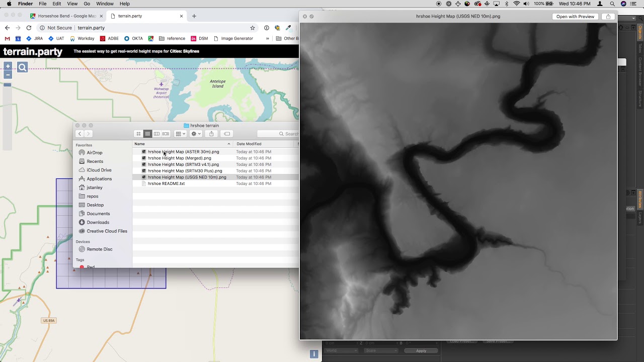Select Creative Cloud Files in sidebar
Screen dimensions: 644x362
pyautogui.click(x=107, y=231)
